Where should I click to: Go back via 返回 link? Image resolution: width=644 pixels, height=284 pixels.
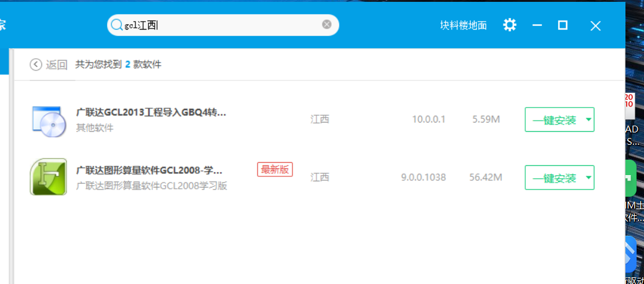coord(57,64)
